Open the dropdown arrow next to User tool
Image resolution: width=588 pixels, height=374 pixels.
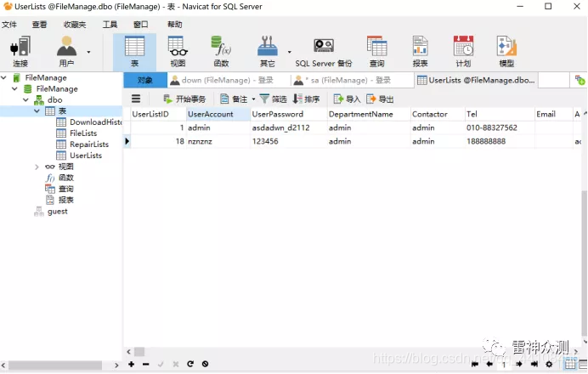coord(88,52)
